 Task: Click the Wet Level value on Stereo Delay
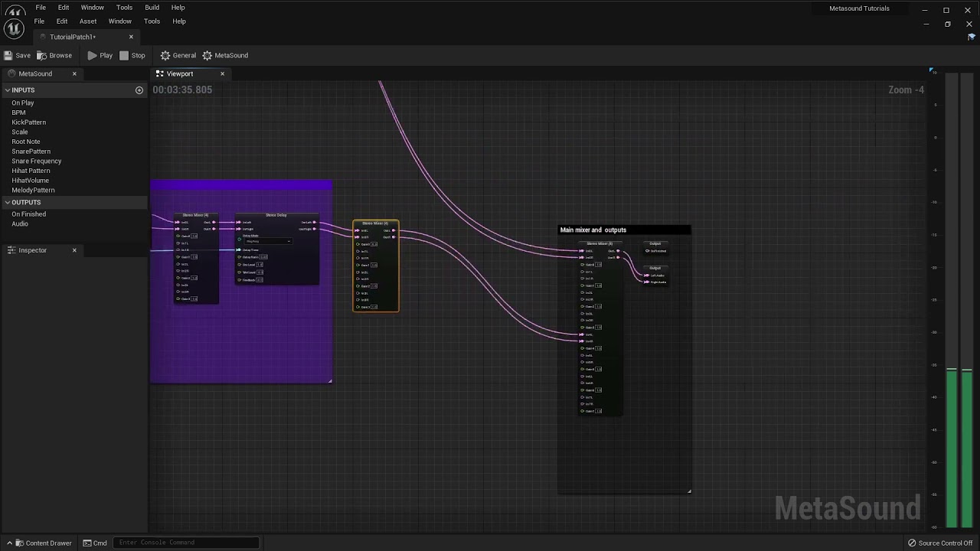[x=260, y=272]
